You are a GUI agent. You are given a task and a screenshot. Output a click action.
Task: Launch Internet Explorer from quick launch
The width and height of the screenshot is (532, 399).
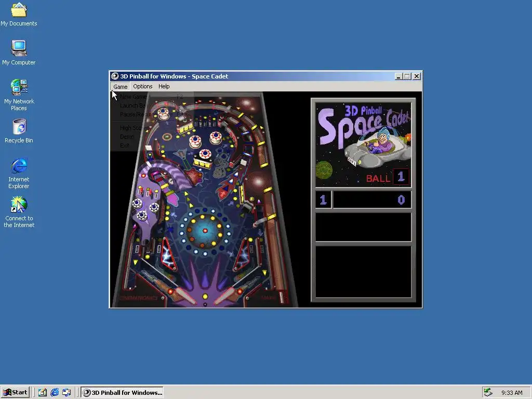pos(55,393)
